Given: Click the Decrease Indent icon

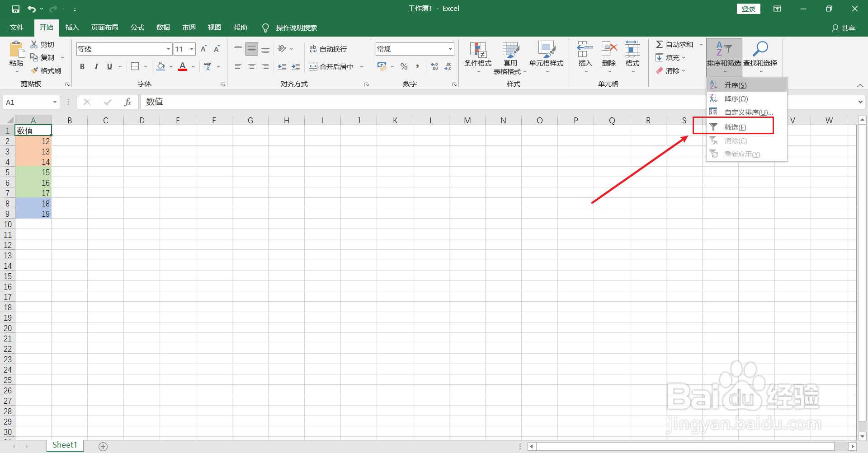Looking at the screenshot, I should click(282, 66).
